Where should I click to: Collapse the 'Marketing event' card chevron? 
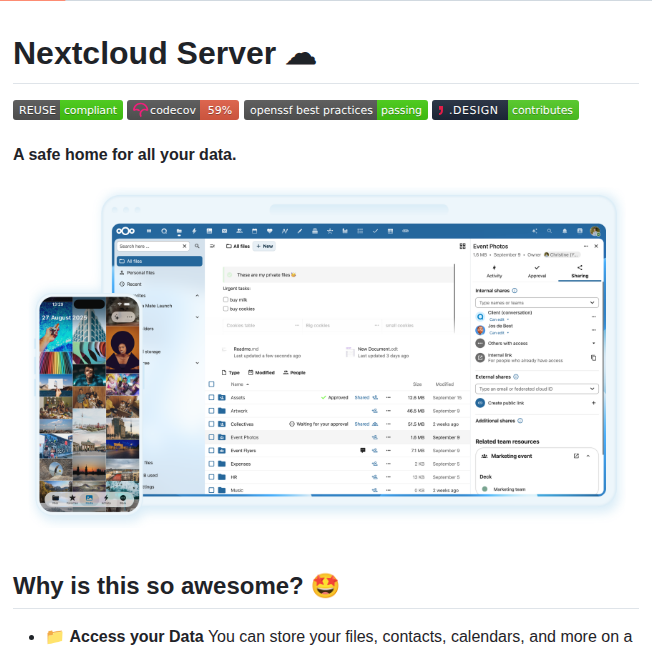point(588,456)
